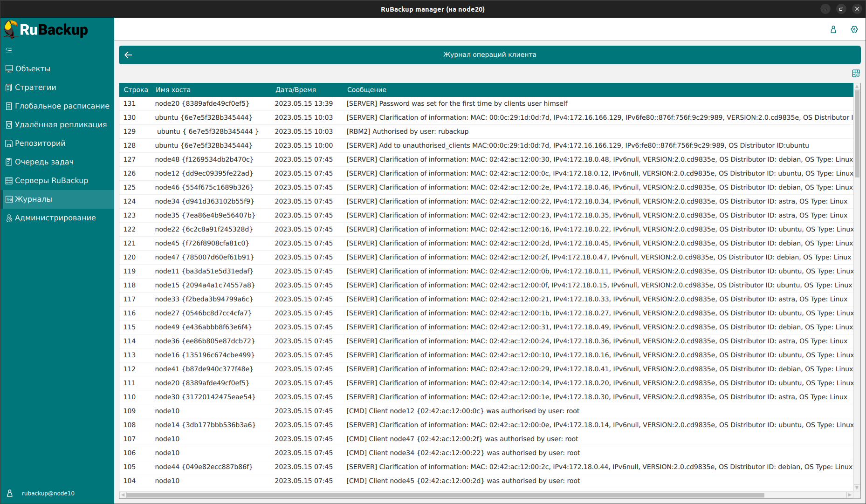The height and width of the screenshot is (504, 866).
Task: Collapse the sidebar menu with hamburger icon
Action: 9,50
